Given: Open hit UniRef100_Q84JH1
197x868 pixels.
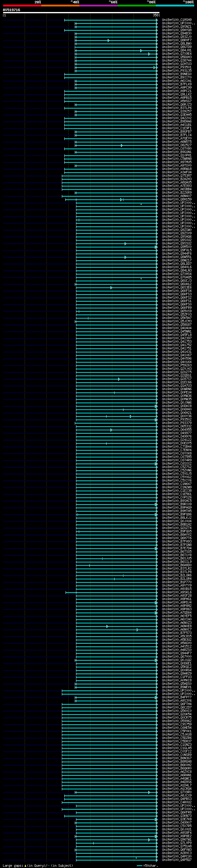Looking at the screenshot, I should click(176, 50).
